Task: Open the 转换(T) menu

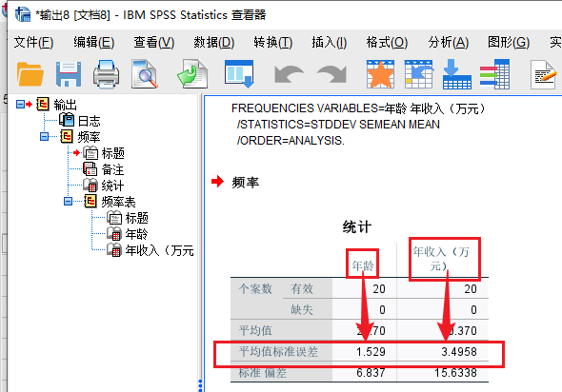Action: (x=273, y=43)
